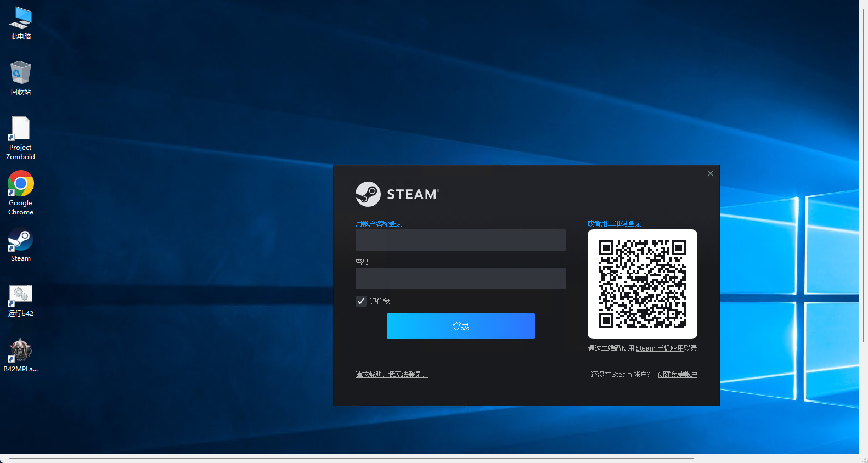Click the blue 登录 button
The image size is (868, 463).
click(x=460, y=326)
